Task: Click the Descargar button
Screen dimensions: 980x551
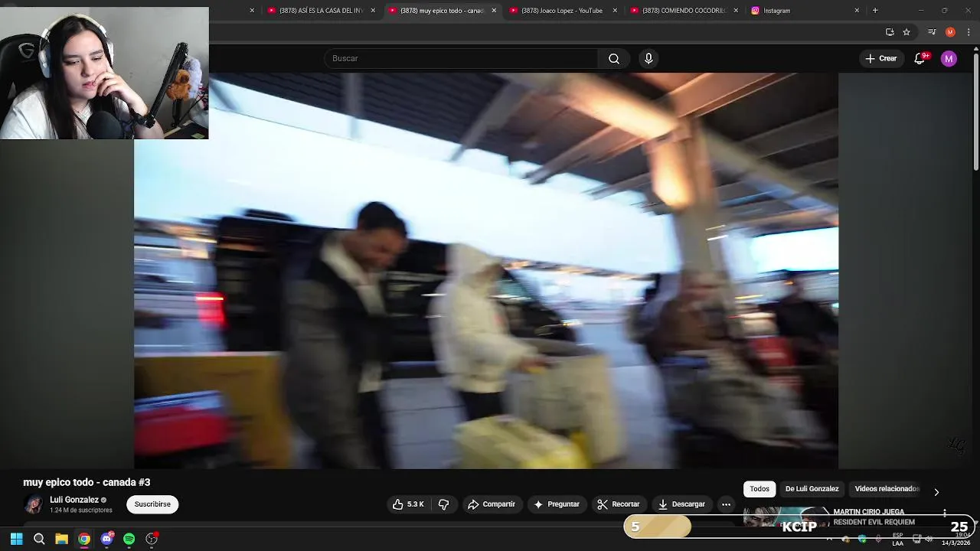Action: tap(681, 504)
